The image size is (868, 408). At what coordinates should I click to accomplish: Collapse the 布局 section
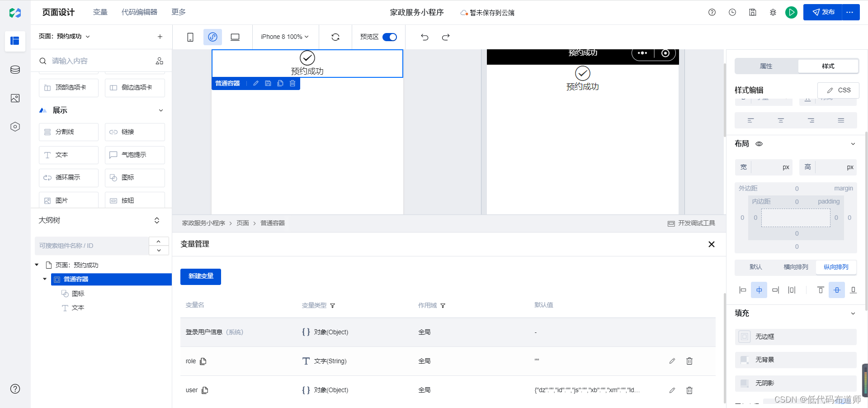853,144
